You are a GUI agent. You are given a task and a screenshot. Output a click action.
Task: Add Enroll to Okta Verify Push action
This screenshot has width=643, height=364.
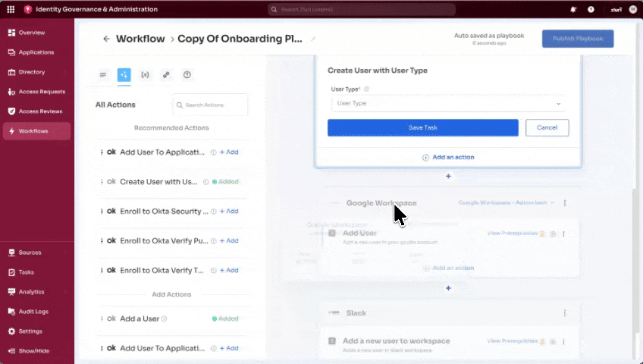point(229,240)
